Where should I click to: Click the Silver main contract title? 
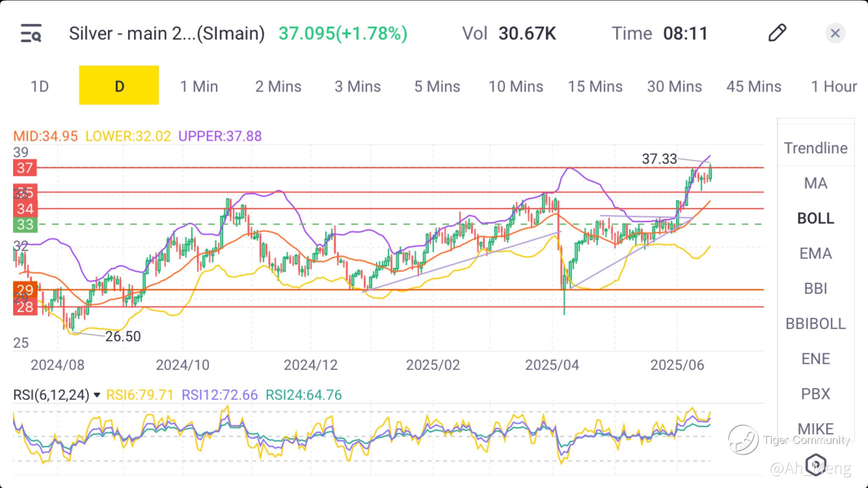(167, 33)
